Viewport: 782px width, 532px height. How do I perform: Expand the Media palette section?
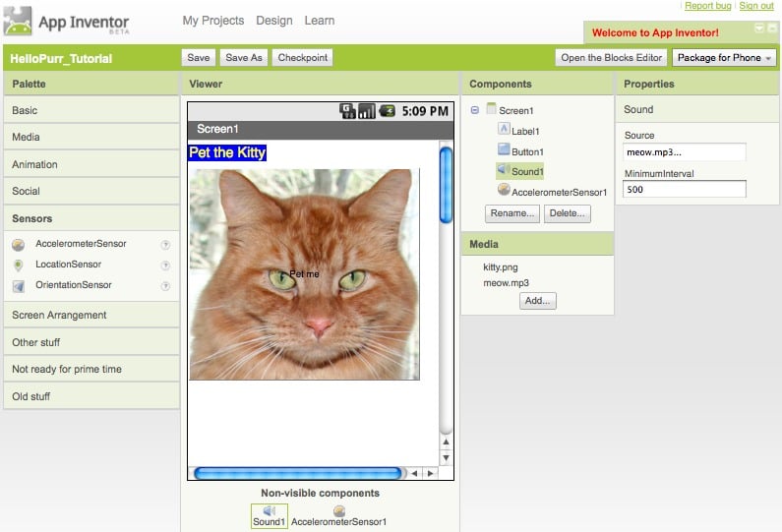91,137
